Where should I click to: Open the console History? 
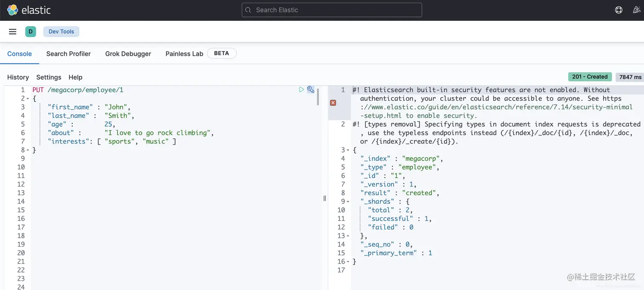pyautogui.click(x=18, y=77)
